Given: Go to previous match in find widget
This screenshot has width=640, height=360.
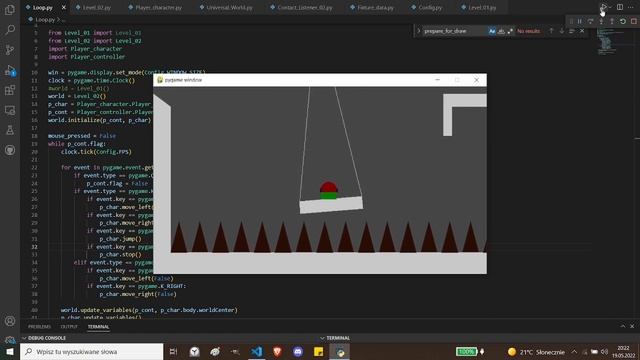Looking at the screenshot, I should pyautogui.click(x=551, y=31).
